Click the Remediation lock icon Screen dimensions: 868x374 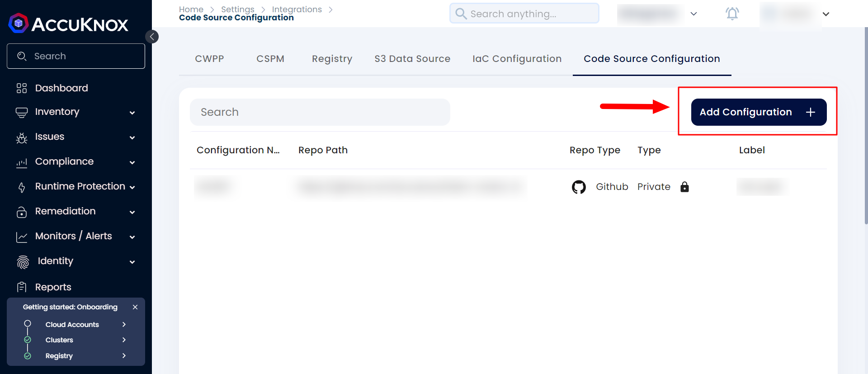point(22,212)
